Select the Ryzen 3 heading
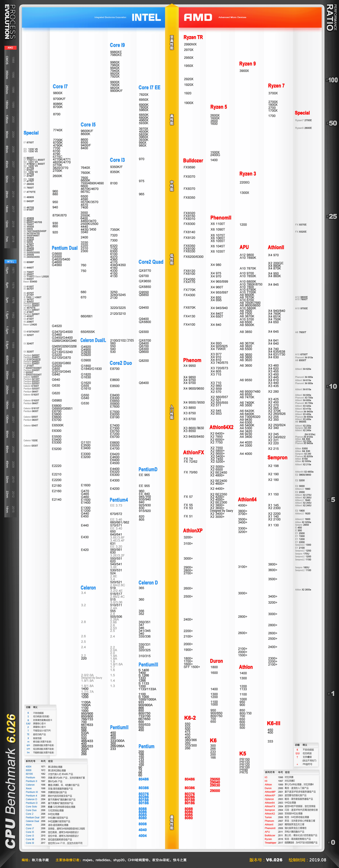This screenshot has height=868, width=339. pos(248,174)
